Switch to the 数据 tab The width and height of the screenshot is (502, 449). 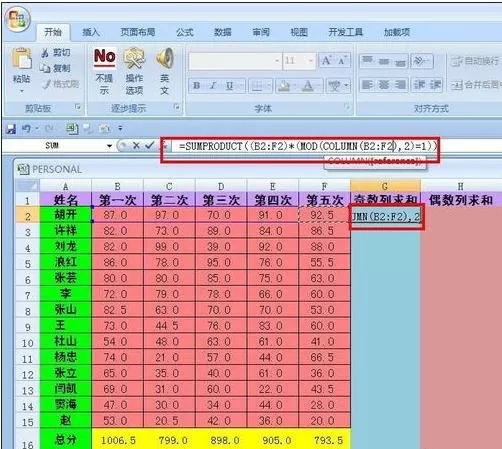tap(223, 32)
